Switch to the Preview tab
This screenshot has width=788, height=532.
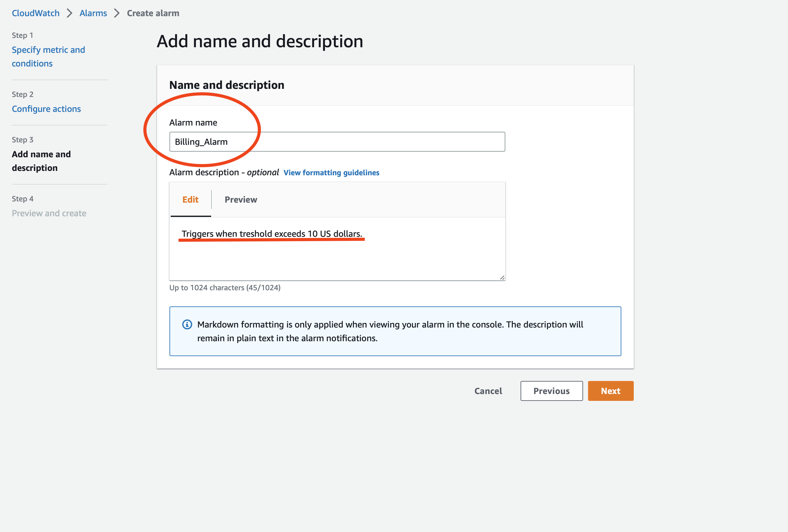[x=240, y=199]
